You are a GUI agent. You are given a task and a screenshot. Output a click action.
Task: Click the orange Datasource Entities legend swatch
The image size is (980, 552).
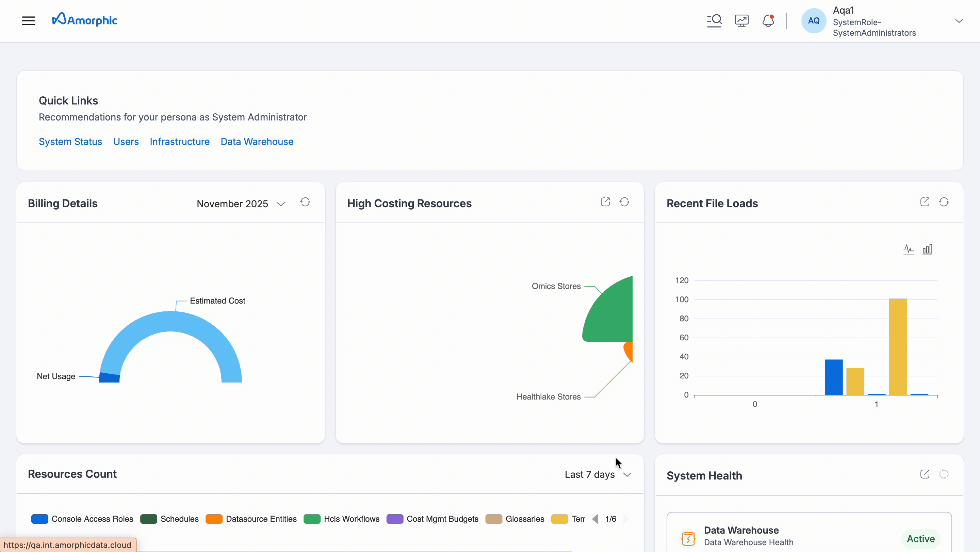pyautogui.click(x=214, y=519)
